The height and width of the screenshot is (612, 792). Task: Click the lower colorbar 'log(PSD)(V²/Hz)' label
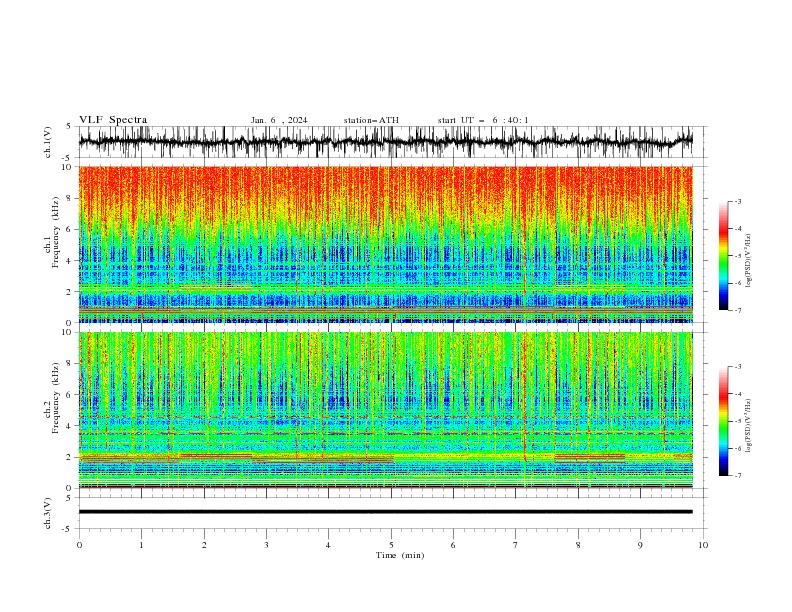point(748,426)
